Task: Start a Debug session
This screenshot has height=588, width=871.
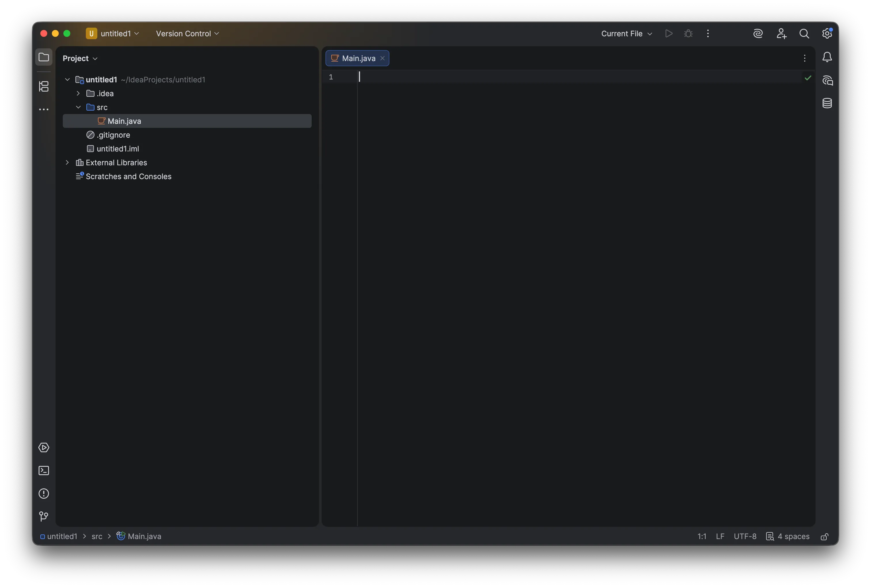Action: pyautogui.click(x=688, y=33)
